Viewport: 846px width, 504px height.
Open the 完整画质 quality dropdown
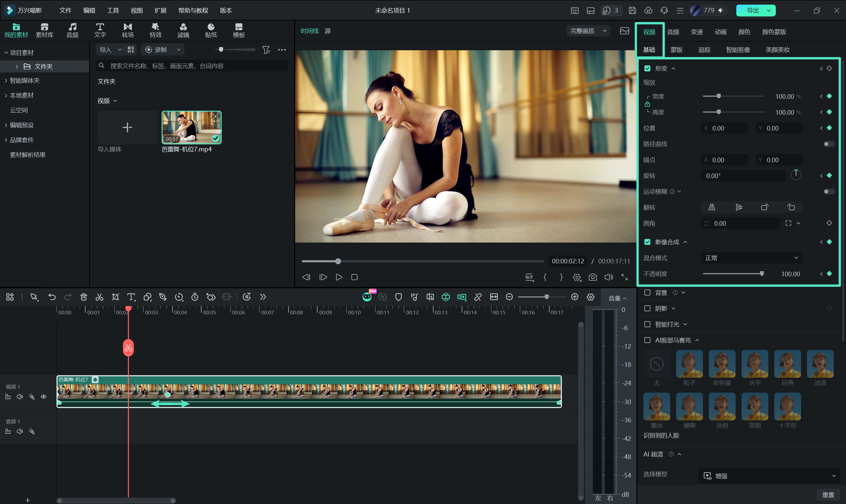point(588,31)
